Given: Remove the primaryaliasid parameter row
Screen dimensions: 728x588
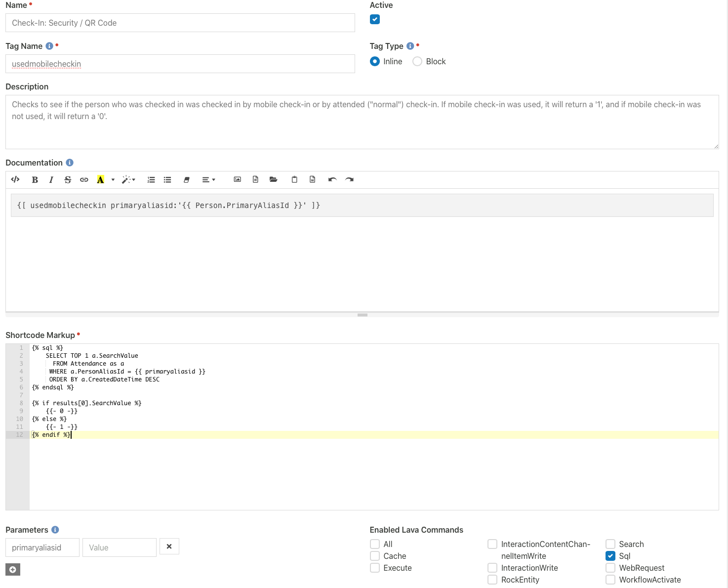Looking at the screenshot, I should pyautogui.click(x=169, y=546).
